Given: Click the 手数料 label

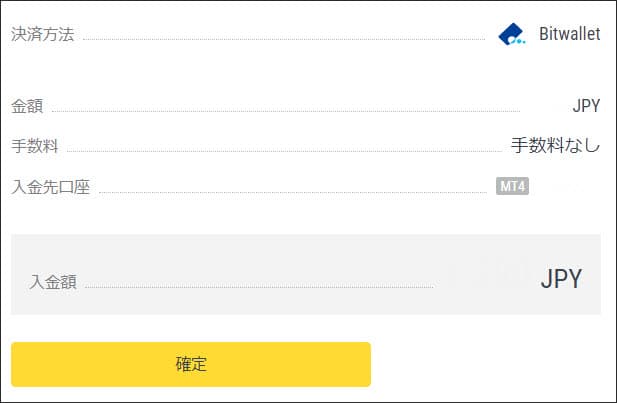Looking at the screenshot, I should pos(35,146).
